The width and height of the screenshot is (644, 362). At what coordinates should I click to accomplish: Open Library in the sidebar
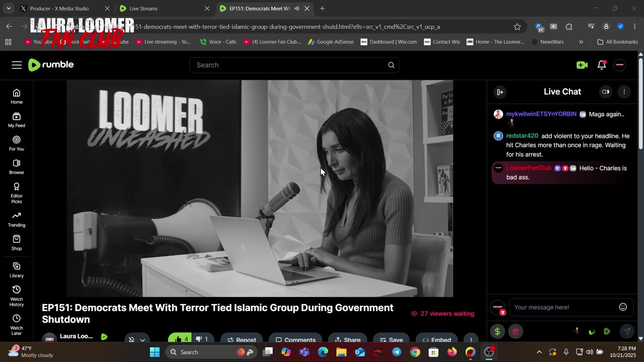(17, 270)
